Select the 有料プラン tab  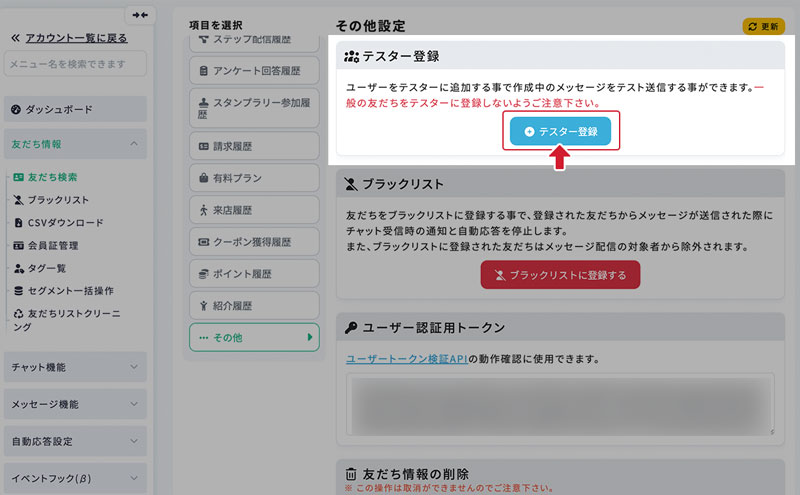click(x=254, y=178)
